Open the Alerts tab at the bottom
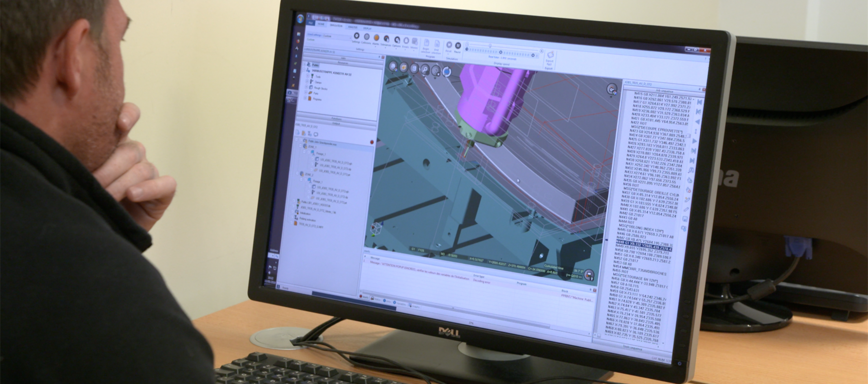Image resolution: width=868 pixels, height=384 pixels. point(364,297)
